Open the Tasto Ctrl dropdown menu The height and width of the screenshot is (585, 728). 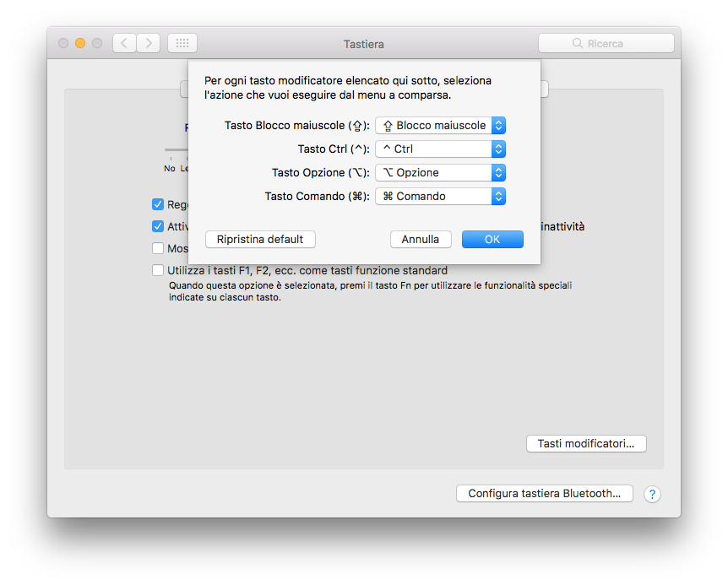(440, 149)
